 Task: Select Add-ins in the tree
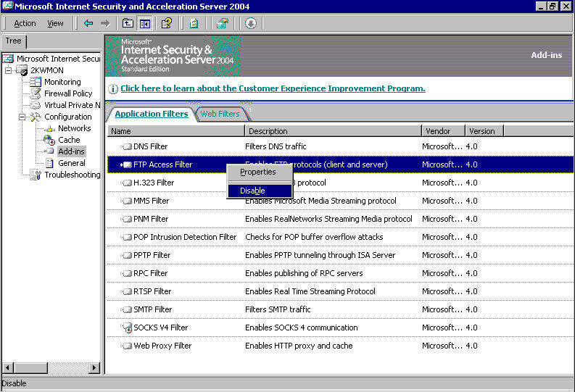click(72, 151)
